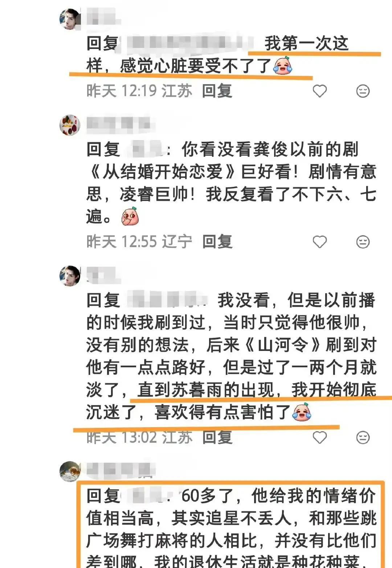
Task: Tap dislike face on 12:55 Liaoning comment
Action: [363, 241]
